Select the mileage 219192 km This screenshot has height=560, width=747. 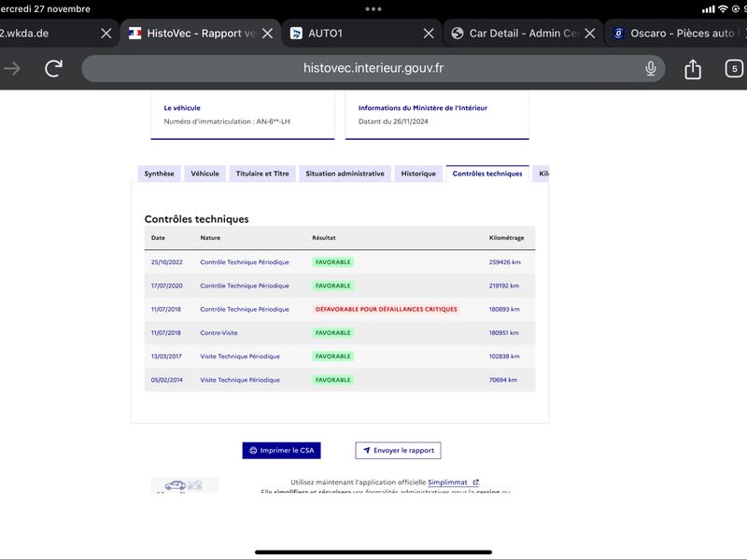504,286
